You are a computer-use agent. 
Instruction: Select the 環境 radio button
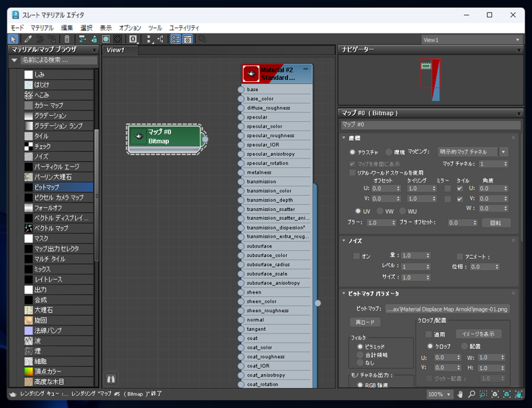(389, 152)
